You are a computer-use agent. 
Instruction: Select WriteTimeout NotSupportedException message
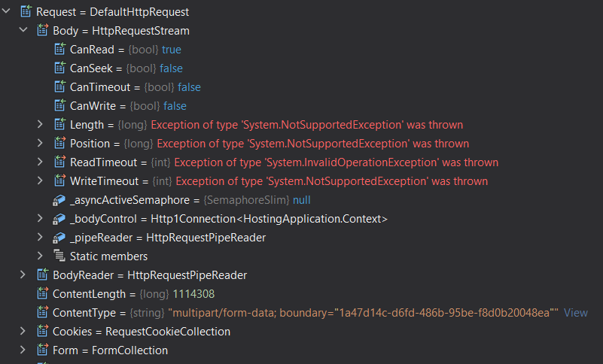click(332, 181)
